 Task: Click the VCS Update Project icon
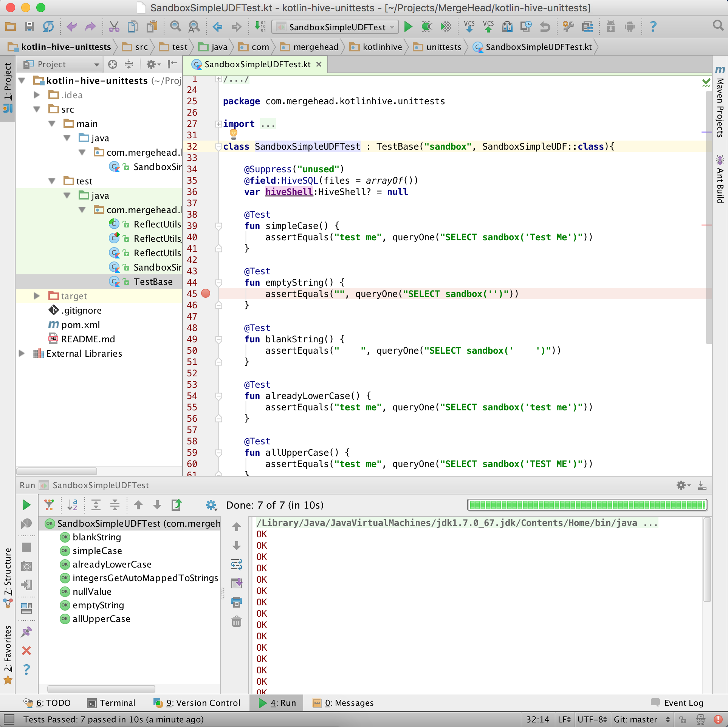469,27
